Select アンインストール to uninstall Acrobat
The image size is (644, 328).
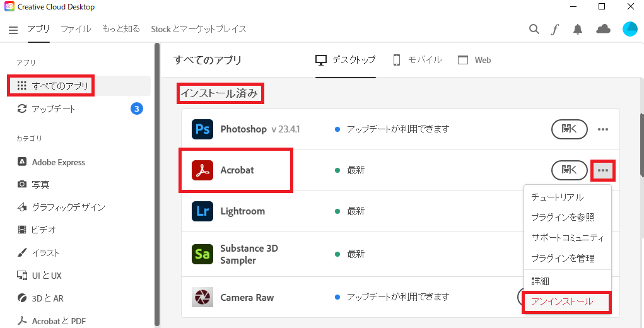[568, 302]
